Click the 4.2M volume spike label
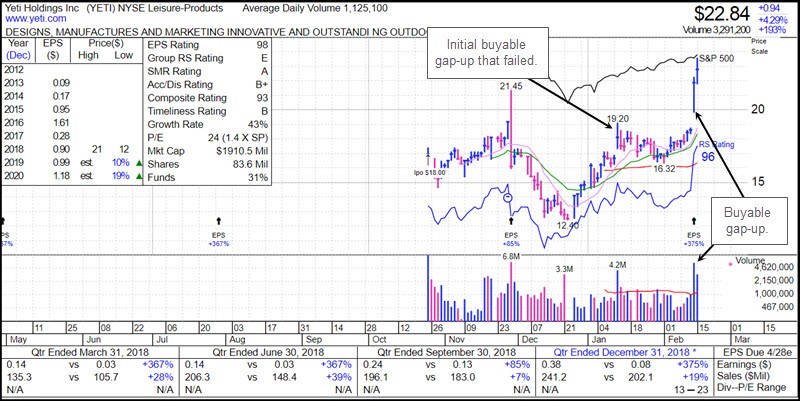800x401 pixels. [618, 265]
